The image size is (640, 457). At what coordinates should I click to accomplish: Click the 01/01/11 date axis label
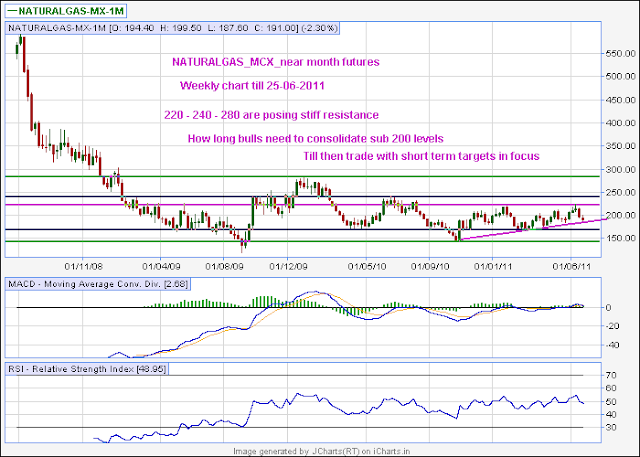coord(493,266)
